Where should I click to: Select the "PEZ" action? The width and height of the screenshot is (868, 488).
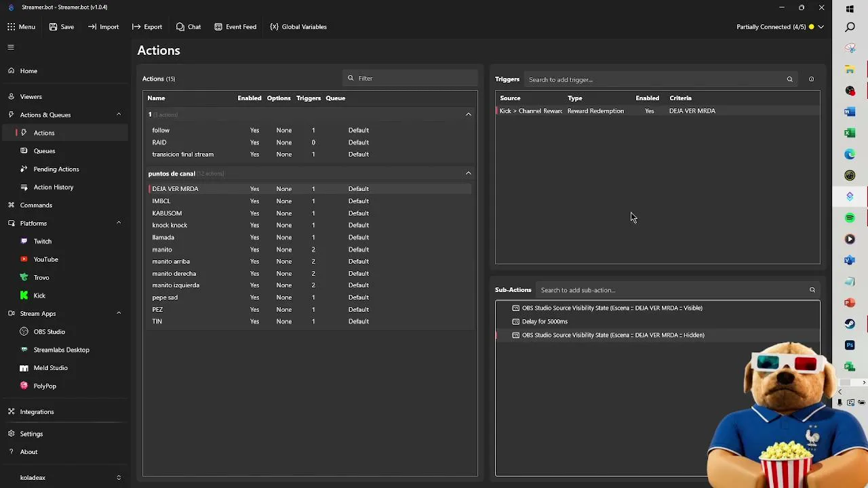pos(309,310)
